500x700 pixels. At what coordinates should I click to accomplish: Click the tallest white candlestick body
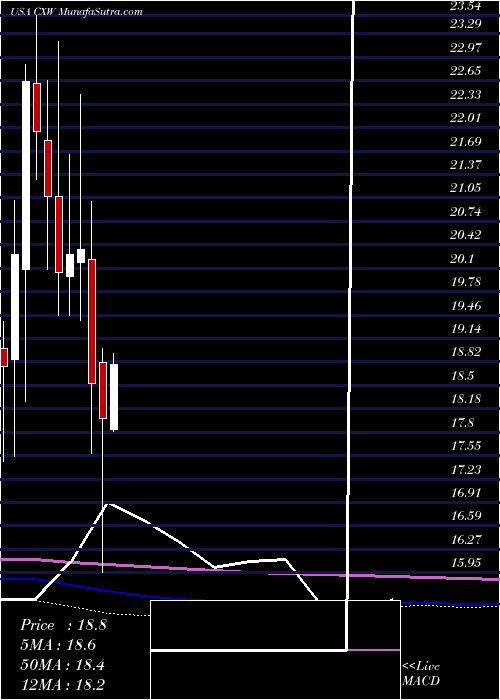(26, 175)
